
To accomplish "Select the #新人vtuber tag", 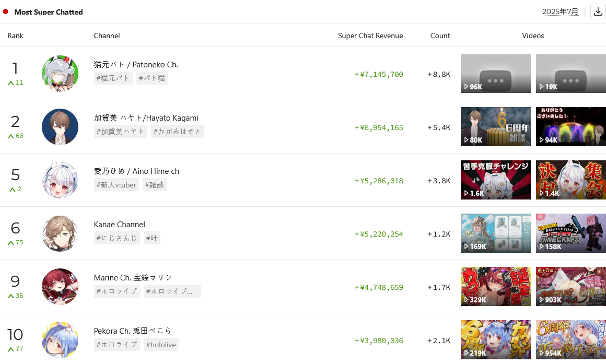I will click(x=116, y=185).
